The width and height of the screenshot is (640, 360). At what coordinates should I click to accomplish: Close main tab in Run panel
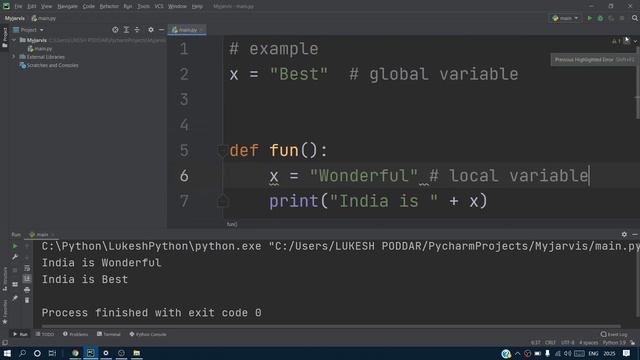(x=53, y=235)
